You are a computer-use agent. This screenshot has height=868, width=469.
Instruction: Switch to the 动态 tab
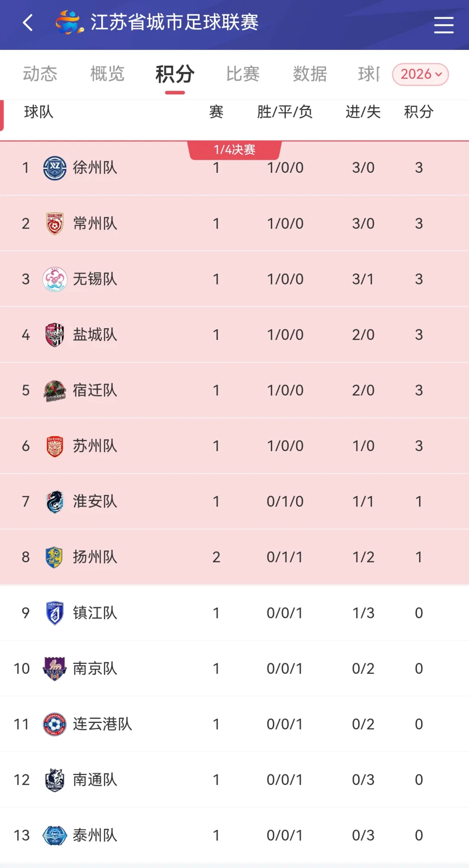(x=40, y=74)
